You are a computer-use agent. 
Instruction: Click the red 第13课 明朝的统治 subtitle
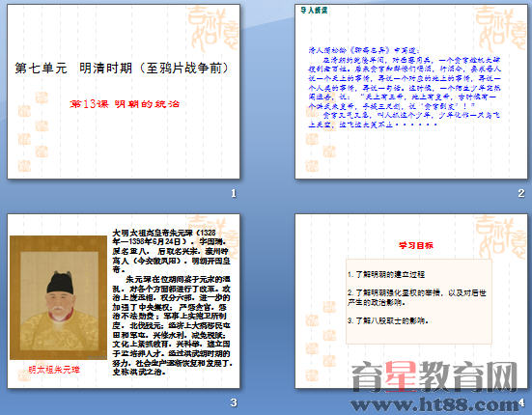pos(125,104)
